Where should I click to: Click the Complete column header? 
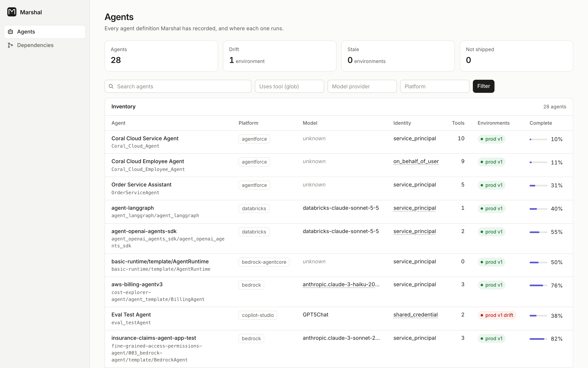point(541,123)
